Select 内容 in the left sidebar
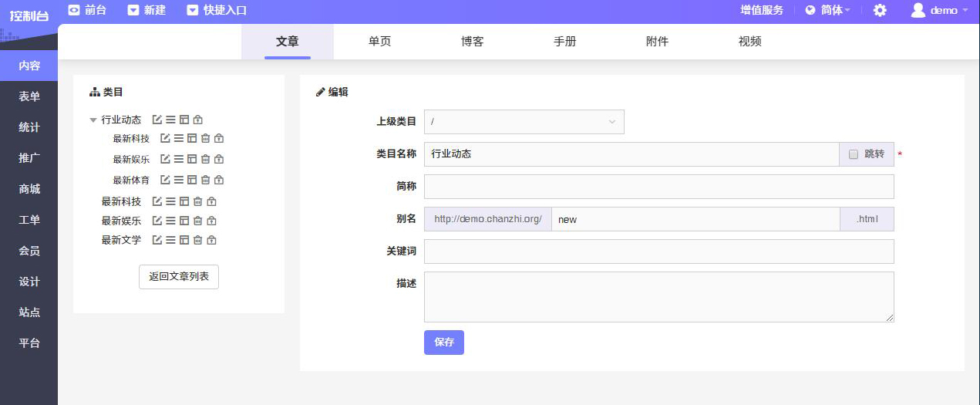The image size is (980, 405). [29, 66]
